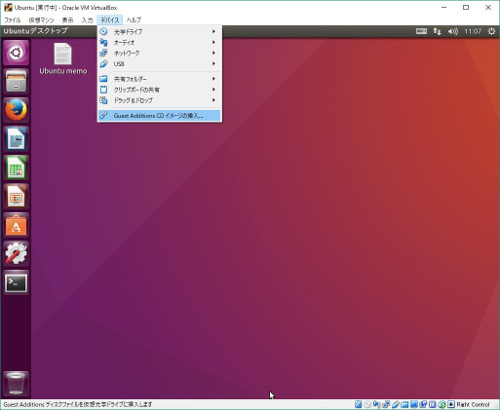
Task: Click USB device icon in VirtualBox status bar
Action: pyautogui.click(x=395, y=404)
